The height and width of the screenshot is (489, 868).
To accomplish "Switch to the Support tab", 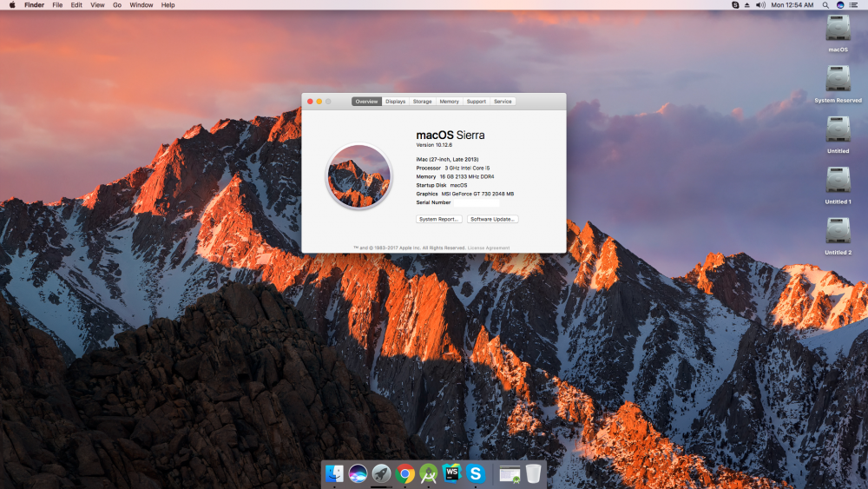I will 476,102.
